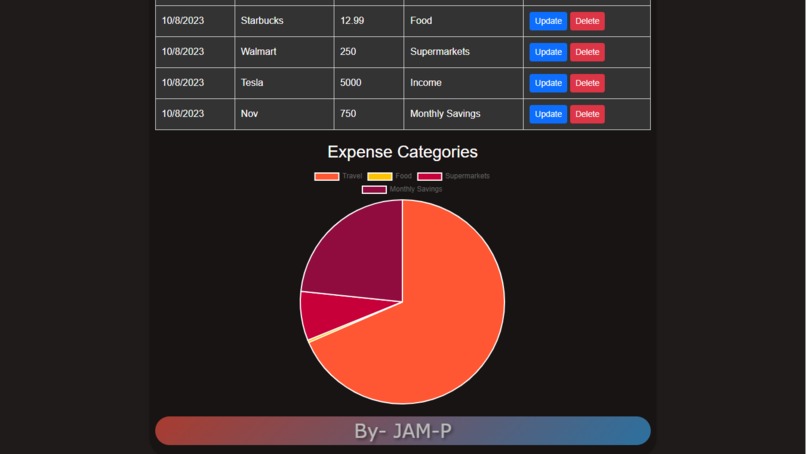Select the Nov description cell
The width and height of the screenshot is (806, 454).
[284, 114]
